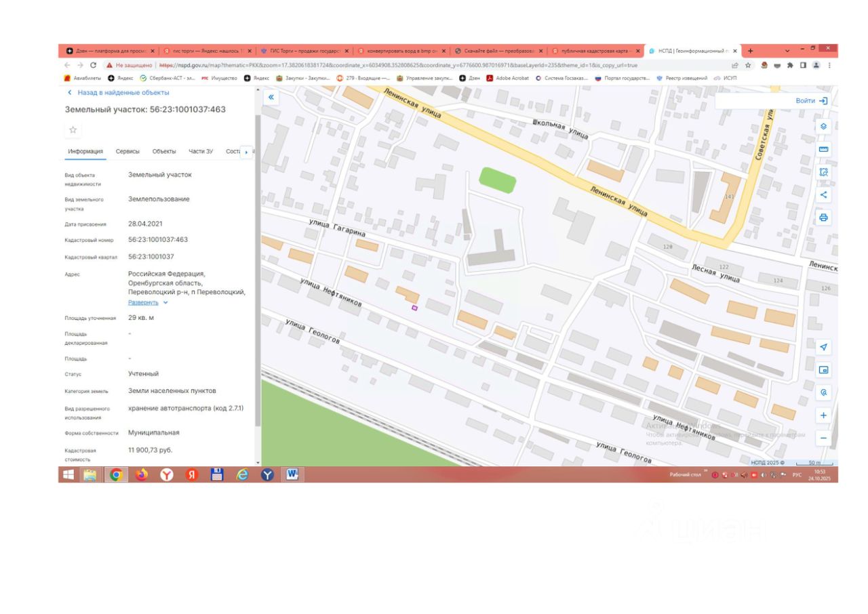
Task: Collapse the left information panel
Action: tap(271, 98)
